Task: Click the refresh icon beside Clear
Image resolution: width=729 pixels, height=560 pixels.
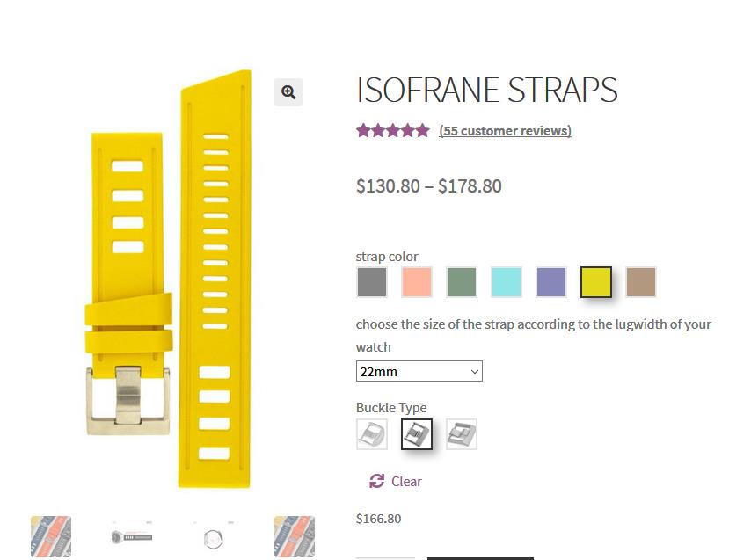Action: (x=377, y=481)
